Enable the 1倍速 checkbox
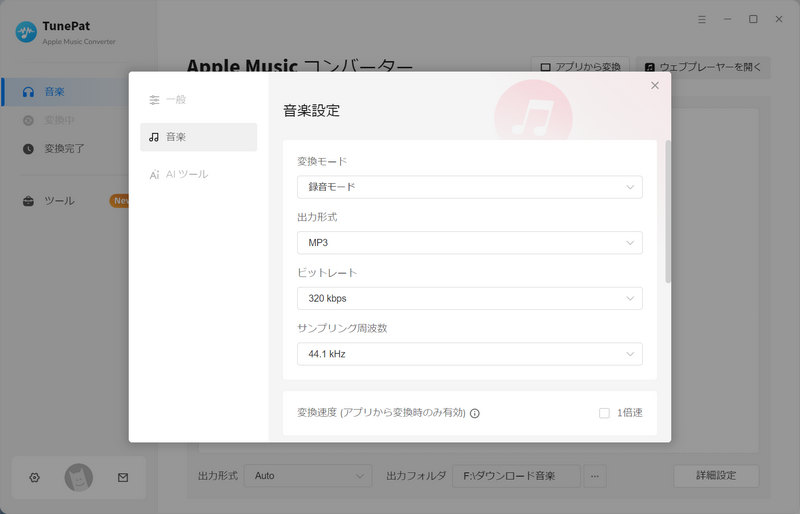The height and width of the screenshot is (514, 800). coord(604,413)
